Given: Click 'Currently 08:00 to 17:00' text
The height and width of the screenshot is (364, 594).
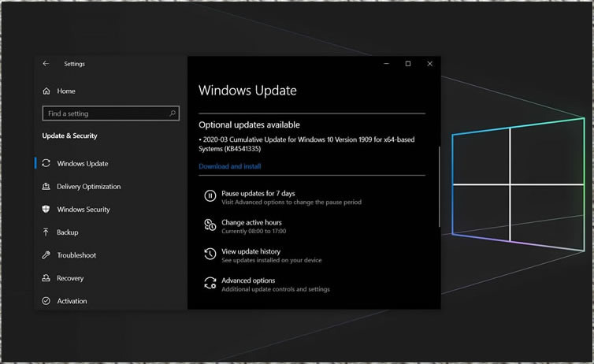Looking at the screenshot, I should (254, 231).
